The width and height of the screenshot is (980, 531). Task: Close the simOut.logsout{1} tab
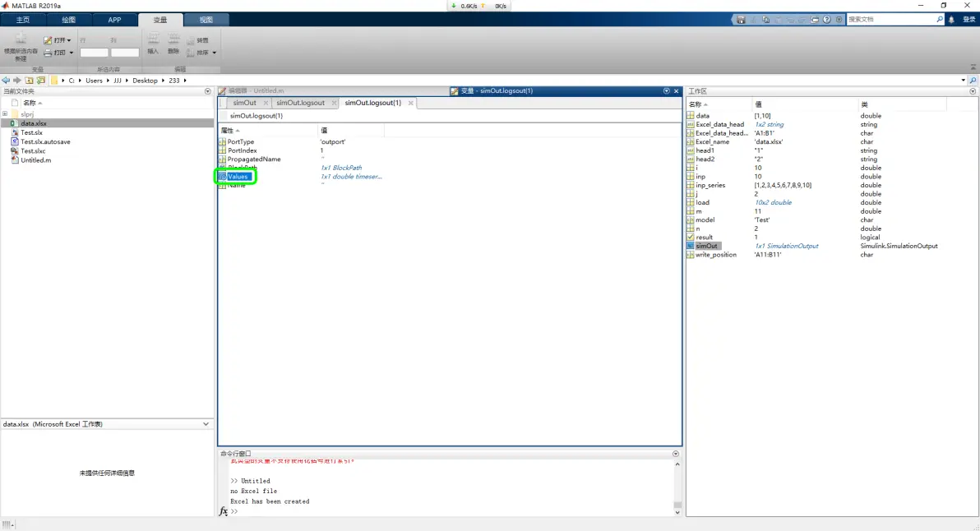coord(410,103)
